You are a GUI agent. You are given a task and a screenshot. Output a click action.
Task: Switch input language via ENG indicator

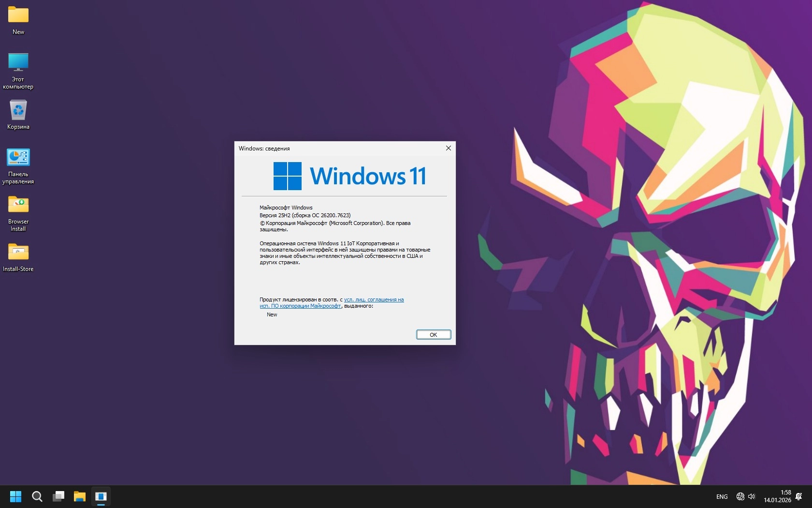point(721,496)
